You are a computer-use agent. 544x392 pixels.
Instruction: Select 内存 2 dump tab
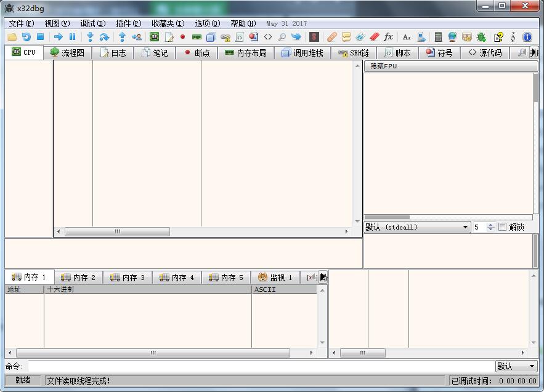pyautogui.click(x=78, y=278)
